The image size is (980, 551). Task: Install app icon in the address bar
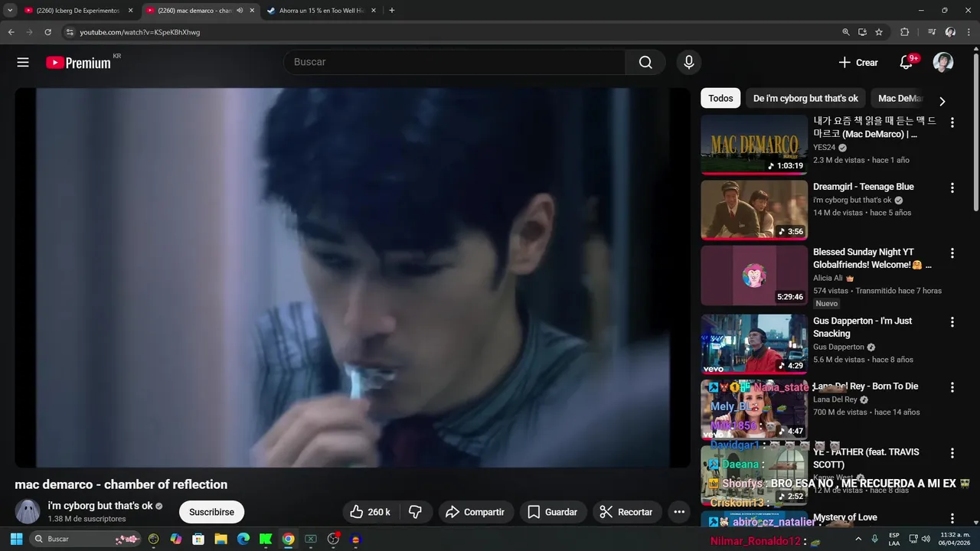(x=862, y=32)
